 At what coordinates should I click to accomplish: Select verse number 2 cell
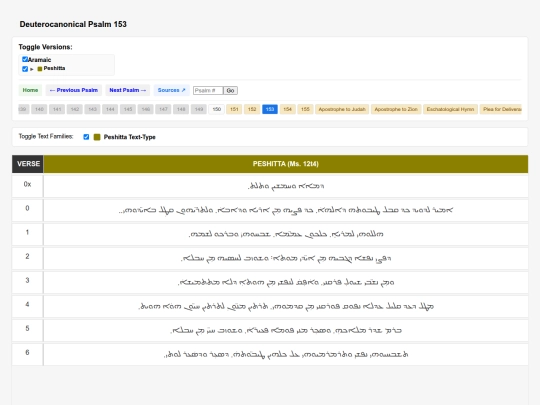click(28, 258)
